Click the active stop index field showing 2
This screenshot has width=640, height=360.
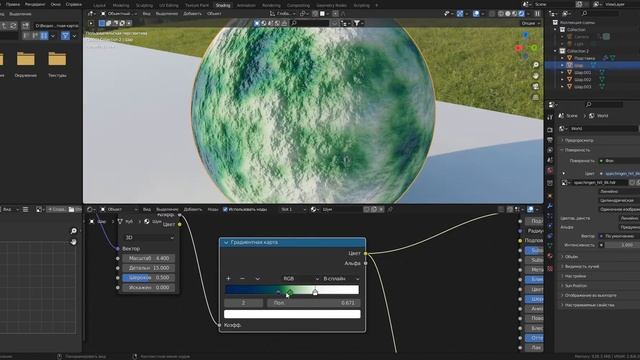(x=243, y=303)
